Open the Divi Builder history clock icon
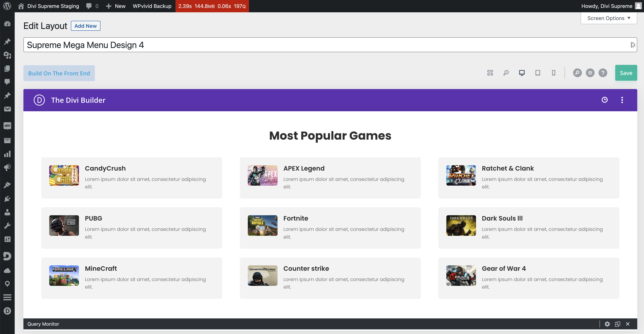Screen dimensions: 644x334 click(x=604, y=100)
